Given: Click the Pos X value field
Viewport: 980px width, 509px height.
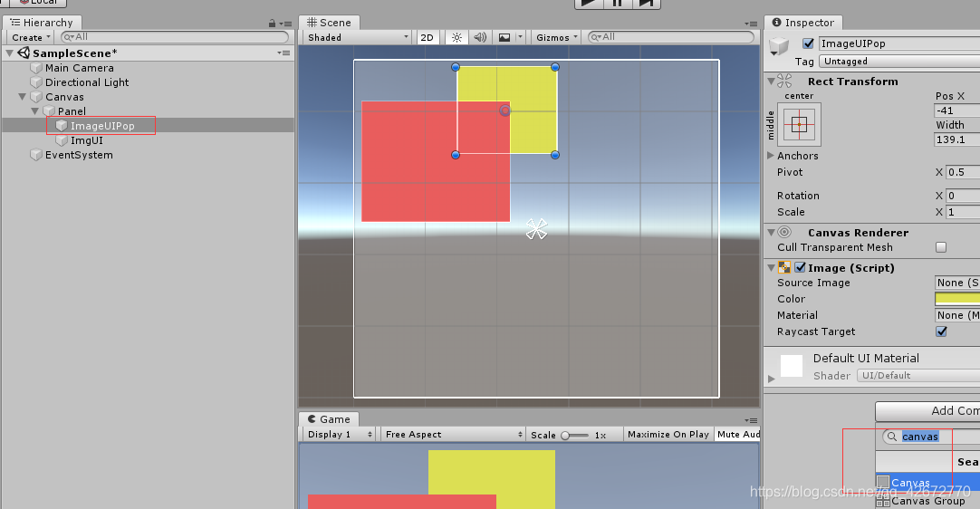Looking at the screenshot, I should 956,110.
